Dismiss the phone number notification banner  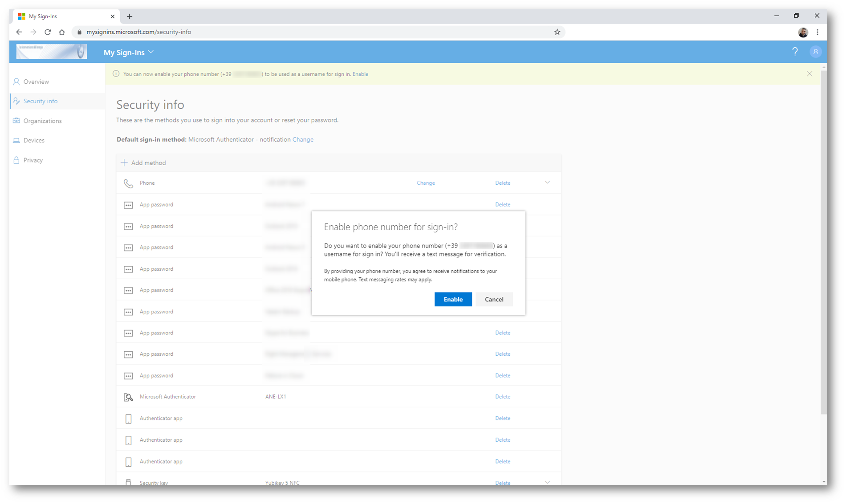[x=809, y=74]
